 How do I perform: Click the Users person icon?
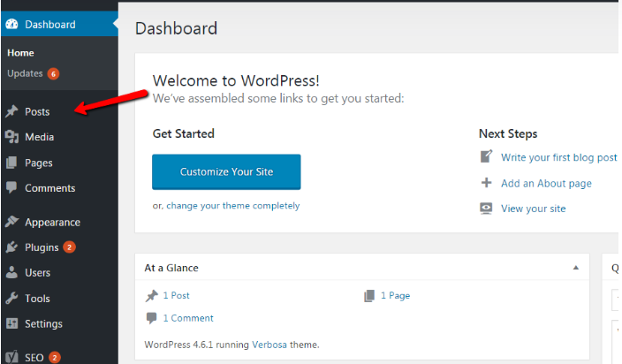pos(11,273)
